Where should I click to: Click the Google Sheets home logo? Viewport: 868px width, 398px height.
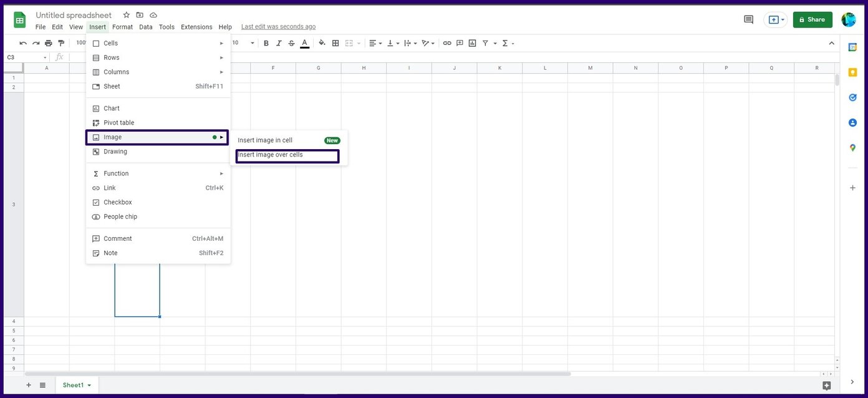click(20, 20)
